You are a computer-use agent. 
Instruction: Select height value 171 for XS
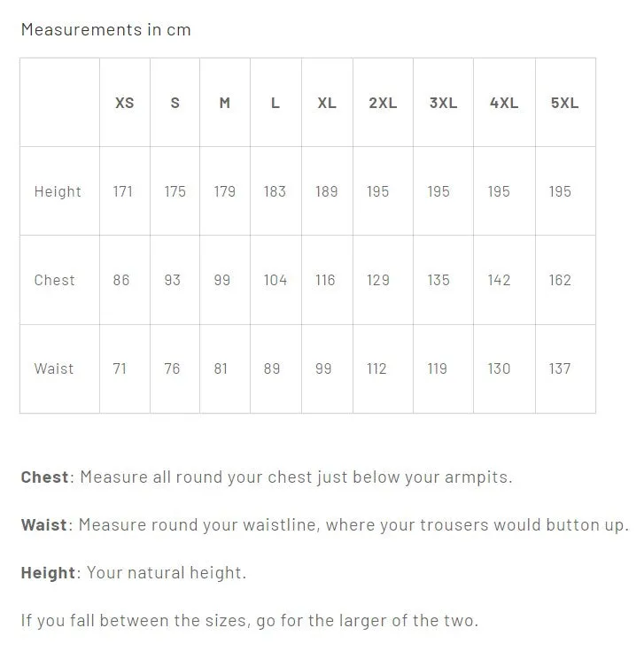[x=123, y=191]
